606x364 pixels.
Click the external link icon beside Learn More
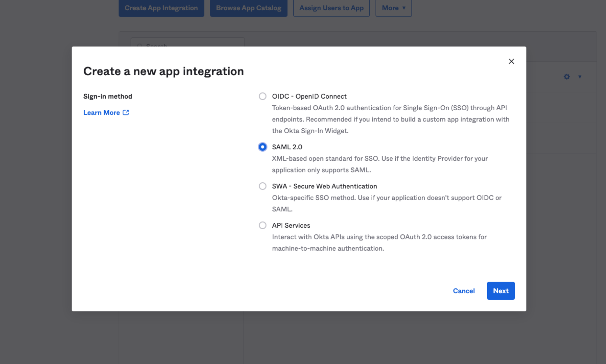126,112
